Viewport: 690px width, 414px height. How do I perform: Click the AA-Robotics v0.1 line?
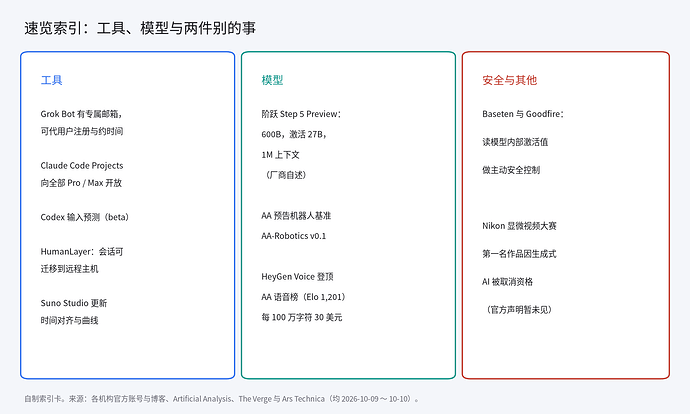pyautogui.click(x=294, y=236)
